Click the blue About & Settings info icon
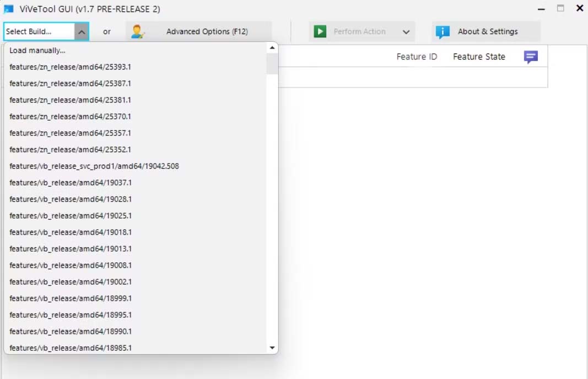Viewport: 588px width, 379px height. (443, 32)
